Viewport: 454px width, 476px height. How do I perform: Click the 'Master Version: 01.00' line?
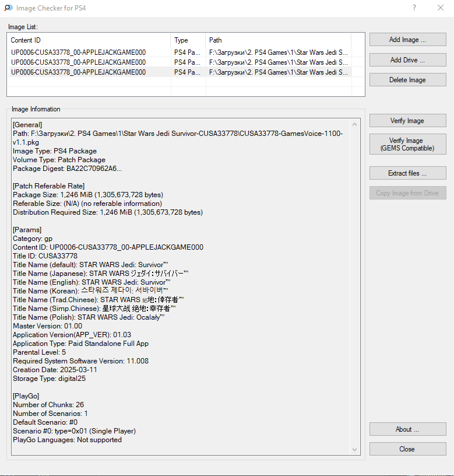coord(47,326)
